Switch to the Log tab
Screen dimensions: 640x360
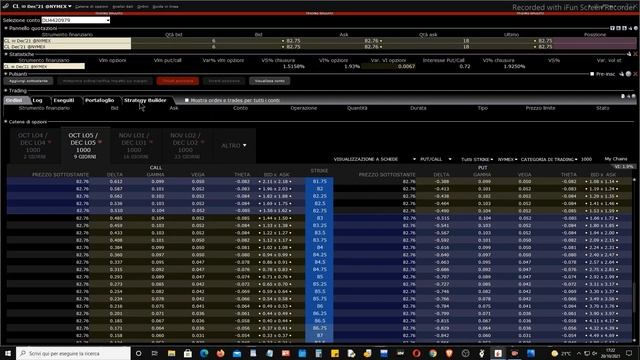tap(38, 100)
